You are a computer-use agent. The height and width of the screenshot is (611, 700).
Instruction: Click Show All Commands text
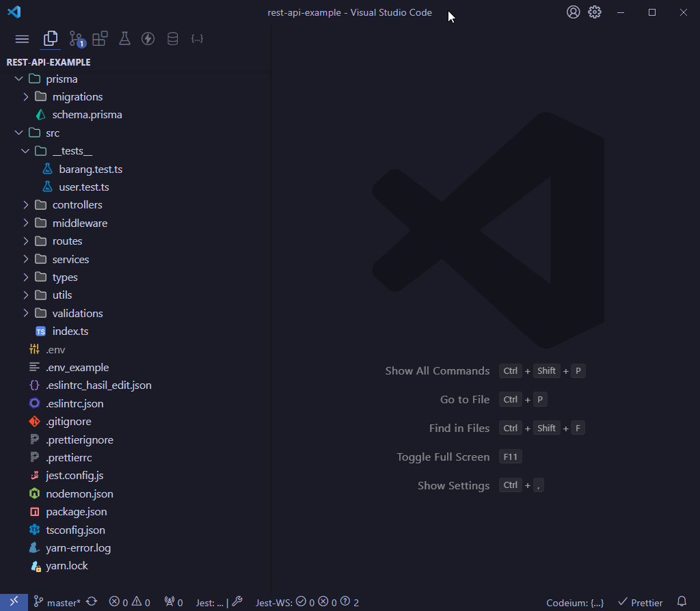[x=437, y=371]
